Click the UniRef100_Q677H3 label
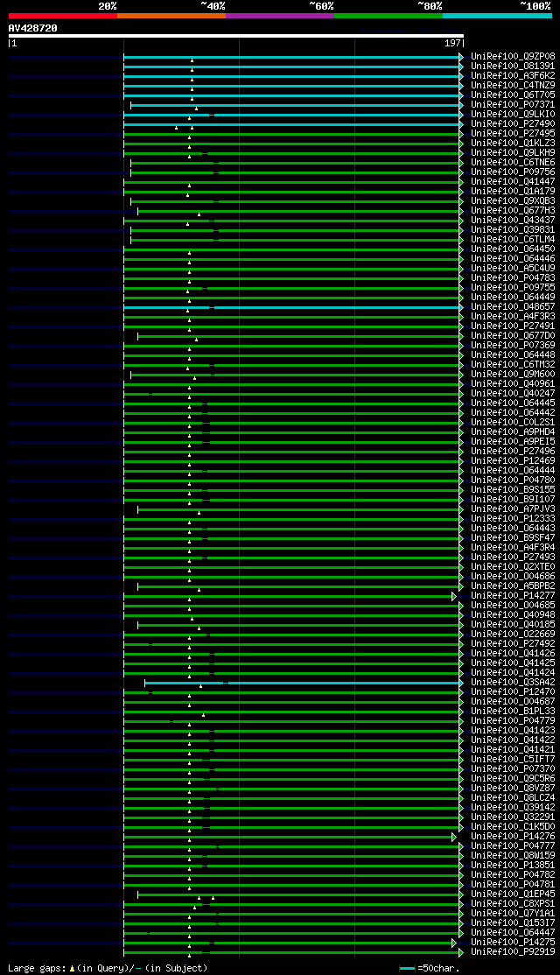 click(513, 211)
